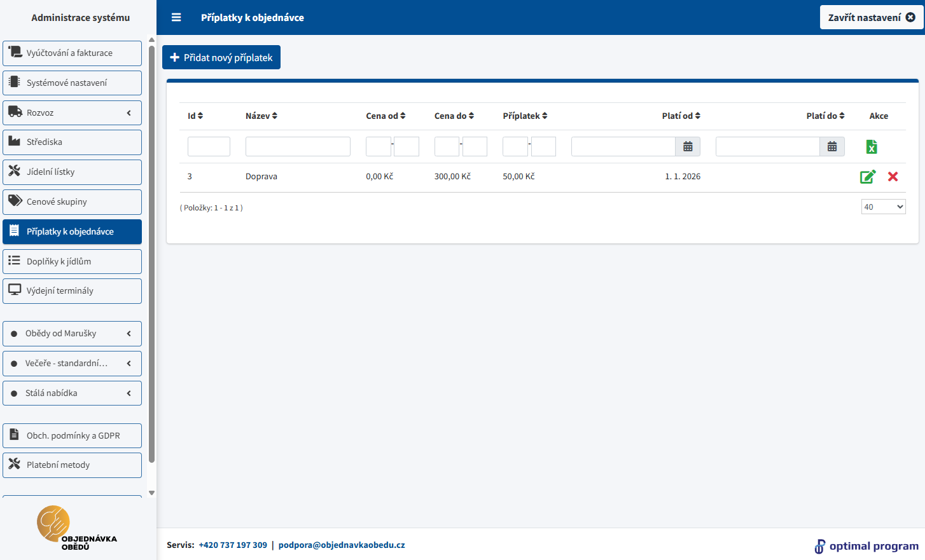
Task: Open Vyúčtování a fakturace section
Action: click(72, 53)
